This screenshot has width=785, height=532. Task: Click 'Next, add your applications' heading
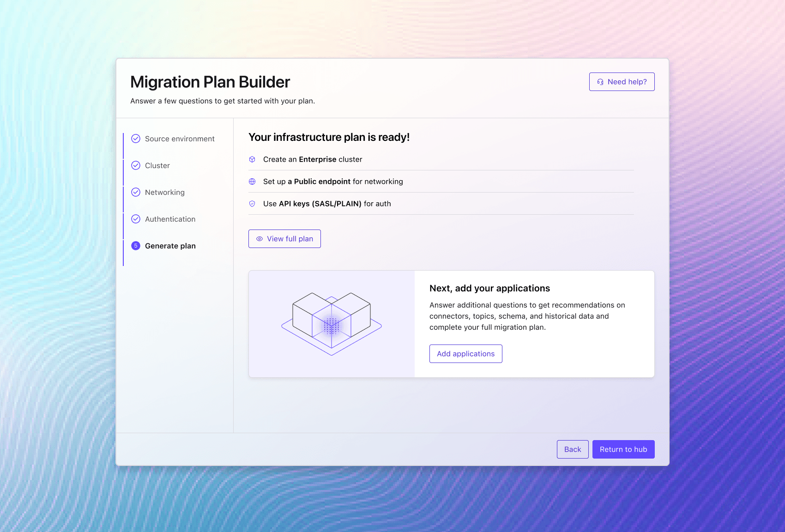(x=489, y=288)
